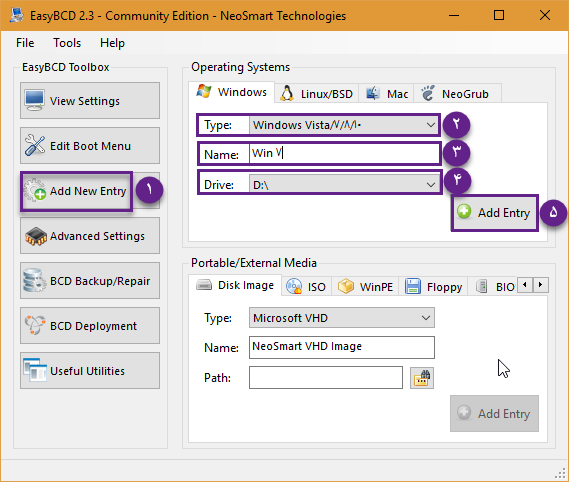Select the WinPE tab
569x482 pixels.
(365, 287)
